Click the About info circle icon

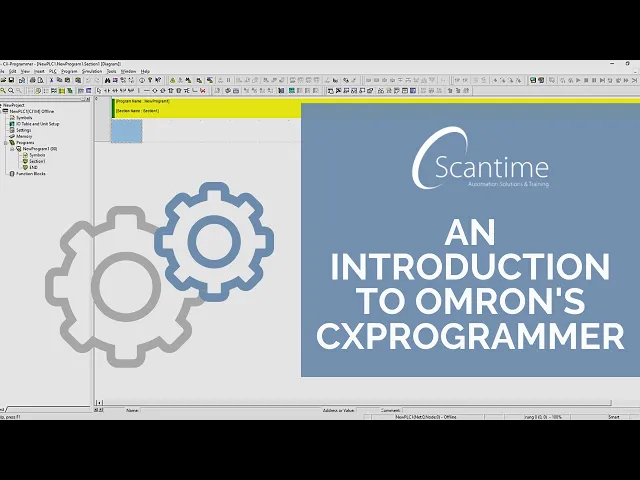click(x=142, y=80)
